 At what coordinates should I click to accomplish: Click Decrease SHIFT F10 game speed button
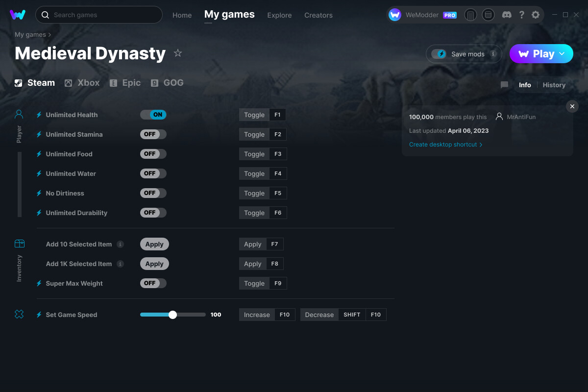click(x=343, y=315)
